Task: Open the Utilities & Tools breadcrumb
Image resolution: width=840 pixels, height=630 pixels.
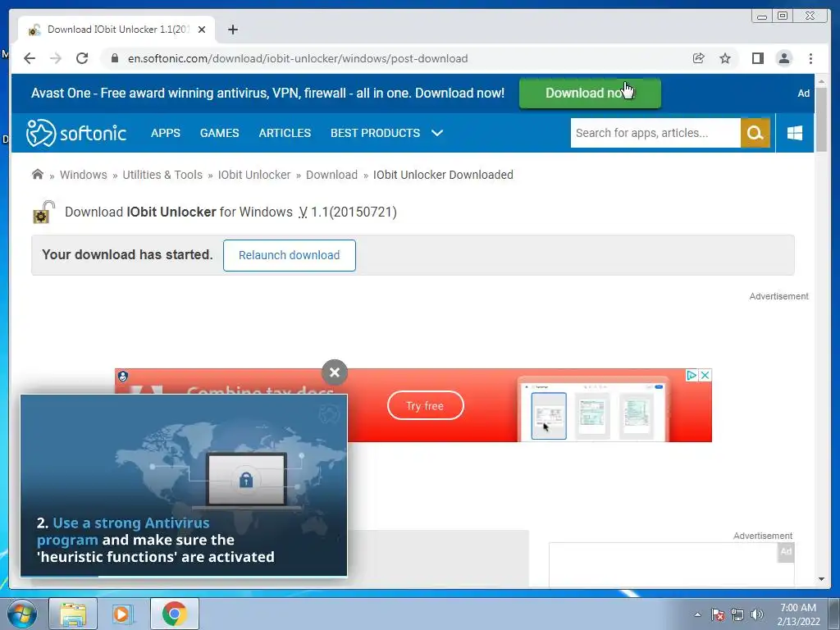Action: [162, 175]
